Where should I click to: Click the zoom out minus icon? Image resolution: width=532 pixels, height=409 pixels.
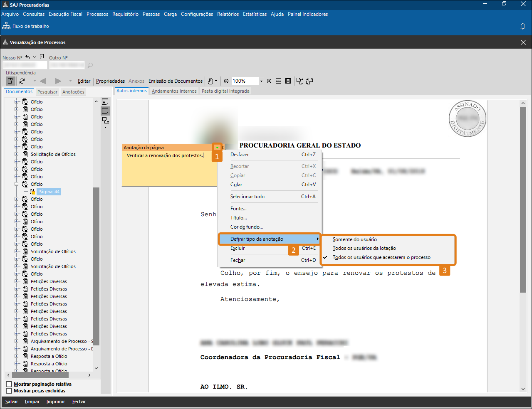tap(226, 81)
